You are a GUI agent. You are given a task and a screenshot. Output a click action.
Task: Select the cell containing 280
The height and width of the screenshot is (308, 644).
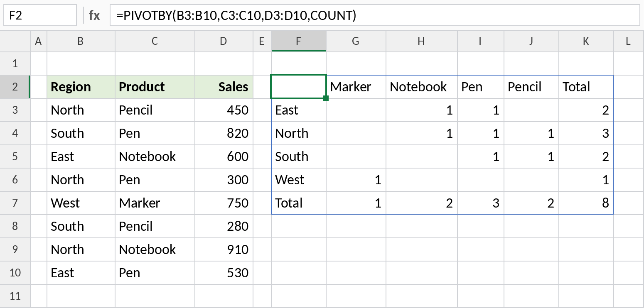coord(224,226)
